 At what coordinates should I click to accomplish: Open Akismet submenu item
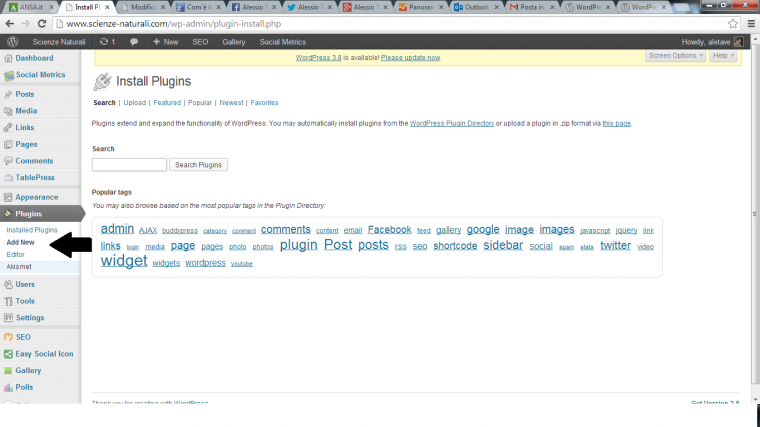click(x=19, y=267)
